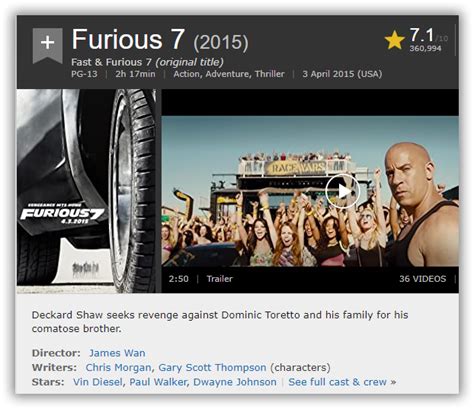Select the Action genre link

click(187, 74)
